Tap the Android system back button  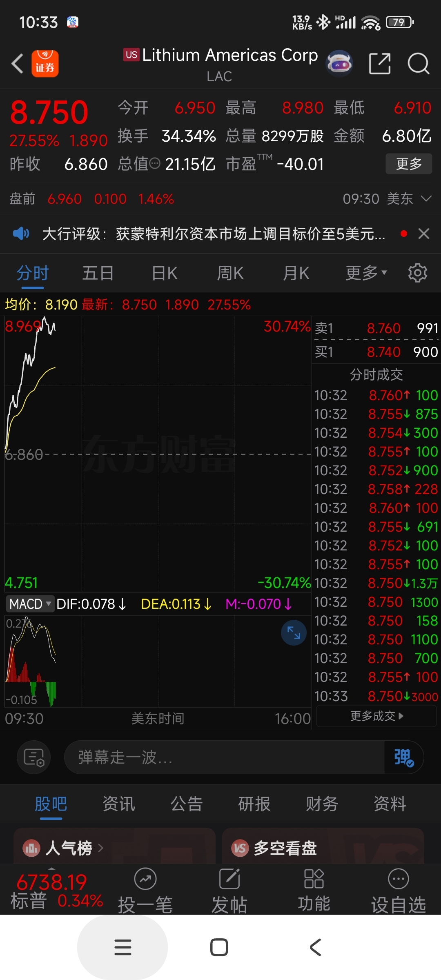pyautogui.click(x=316, y=947)
